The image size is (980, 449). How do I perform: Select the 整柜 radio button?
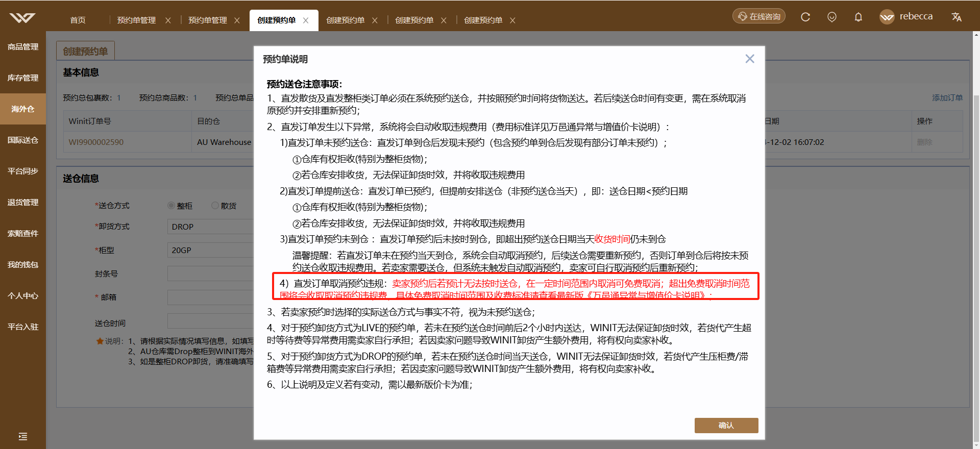(171, 206)
